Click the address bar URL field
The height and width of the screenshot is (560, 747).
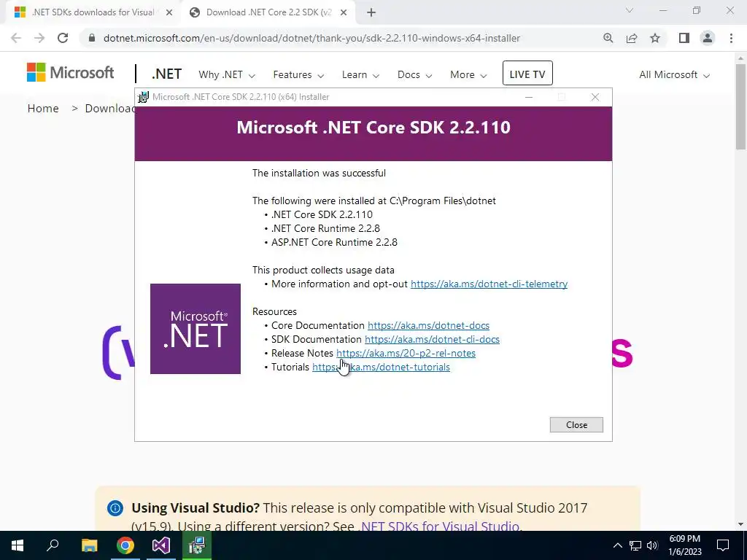[x=311, y=38]
